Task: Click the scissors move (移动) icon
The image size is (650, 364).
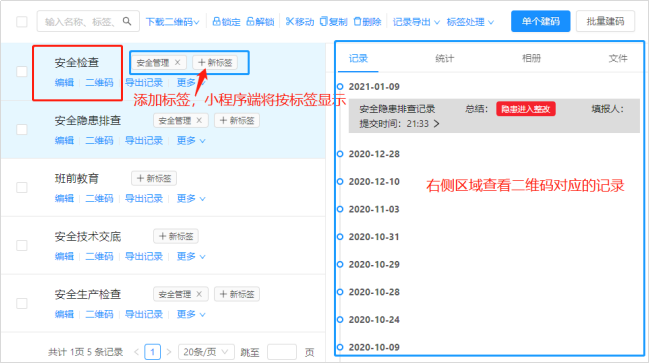Action: click(x=289, y=21)
